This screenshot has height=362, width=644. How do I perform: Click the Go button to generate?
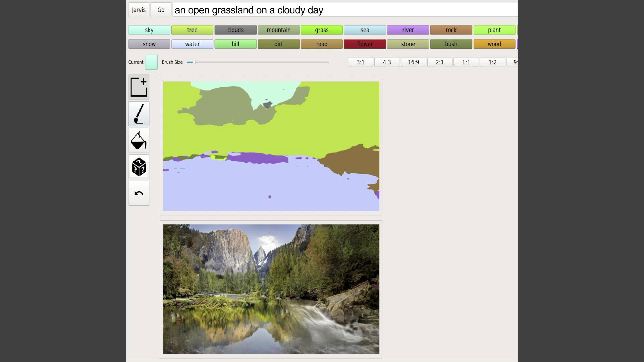coord(161,10)
